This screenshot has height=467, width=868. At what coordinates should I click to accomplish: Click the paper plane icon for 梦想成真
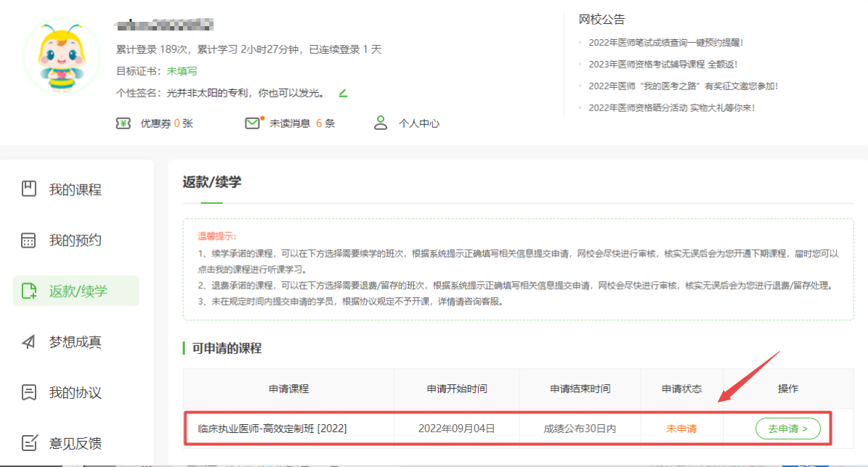pos(29,342)
